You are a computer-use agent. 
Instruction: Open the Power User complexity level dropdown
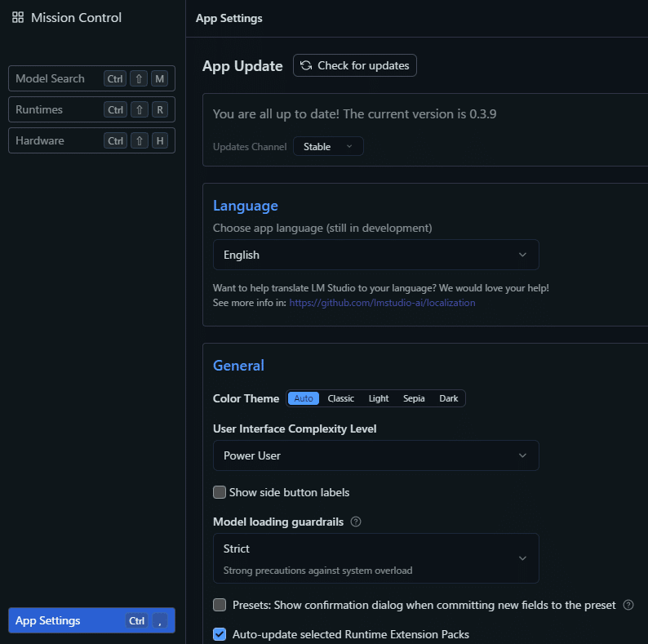coord(375,455)
